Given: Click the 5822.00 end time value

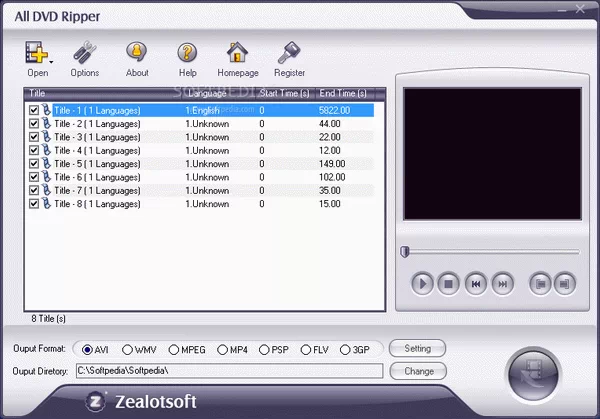Looking at the screenshot, I should (x=334, y=111).
